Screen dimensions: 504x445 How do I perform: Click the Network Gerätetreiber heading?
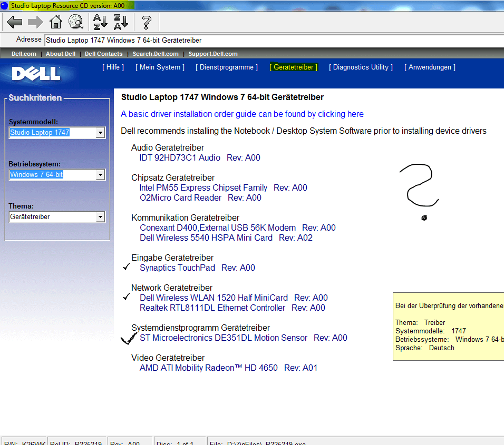[172, 288]
